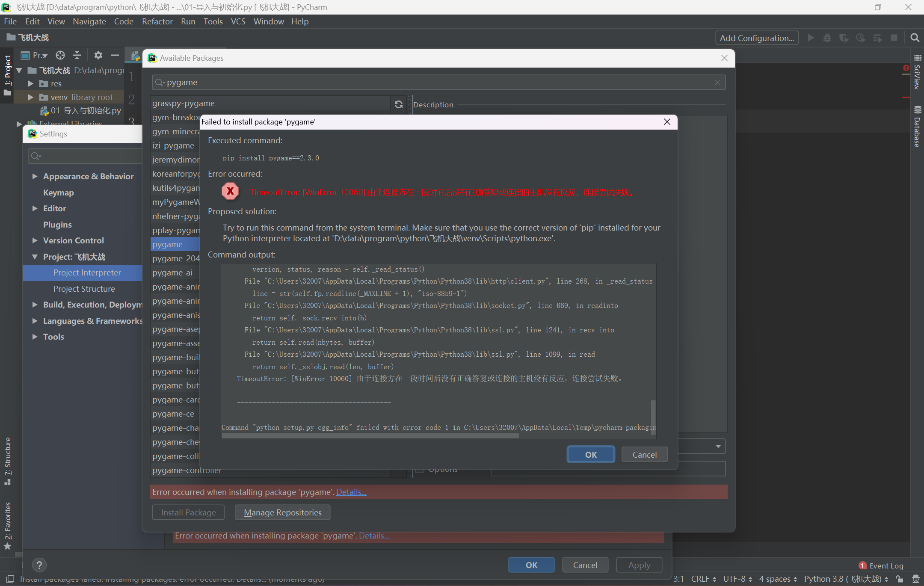
Task: Click the horizontal scrollbar in command output
Action: (370, 436)
